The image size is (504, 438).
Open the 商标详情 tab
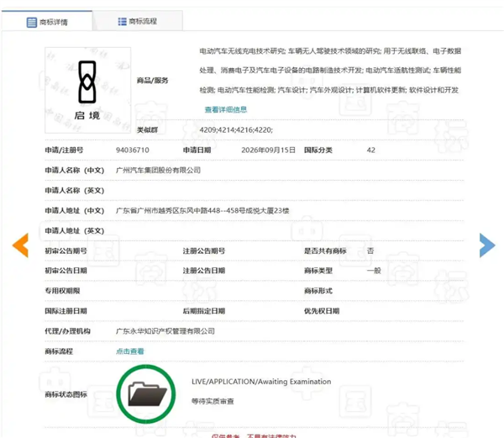coord(47,21)
